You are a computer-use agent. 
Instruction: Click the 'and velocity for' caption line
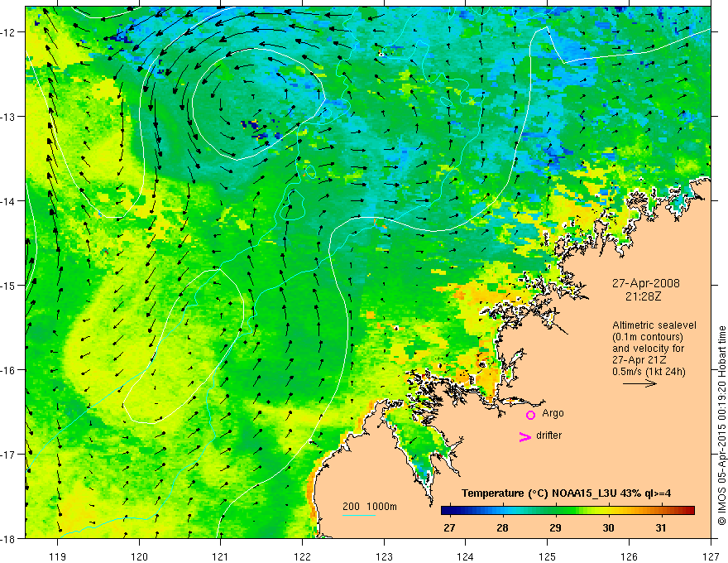tap(648, 349)
